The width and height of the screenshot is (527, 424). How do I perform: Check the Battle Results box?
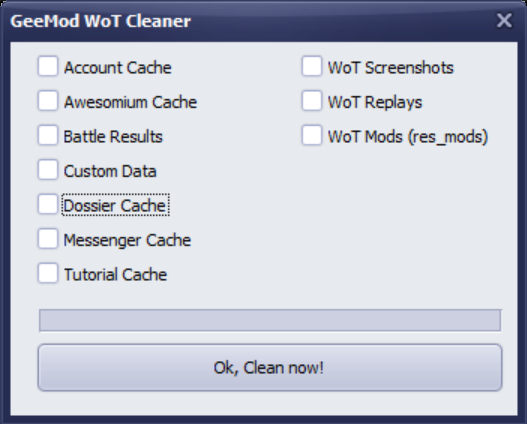pos(48,135)
